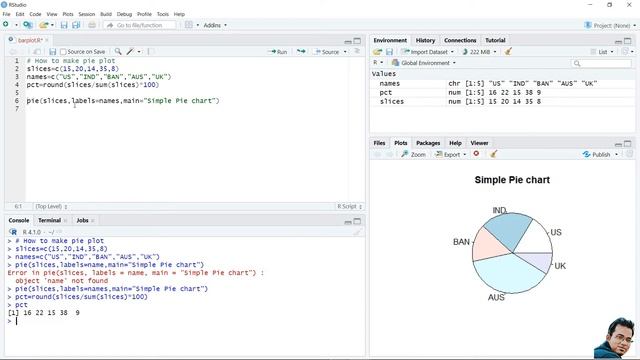Click the Zoom plot button
Image resolution: width=640 pixels, height=360 pixels.
coord(413,154)
